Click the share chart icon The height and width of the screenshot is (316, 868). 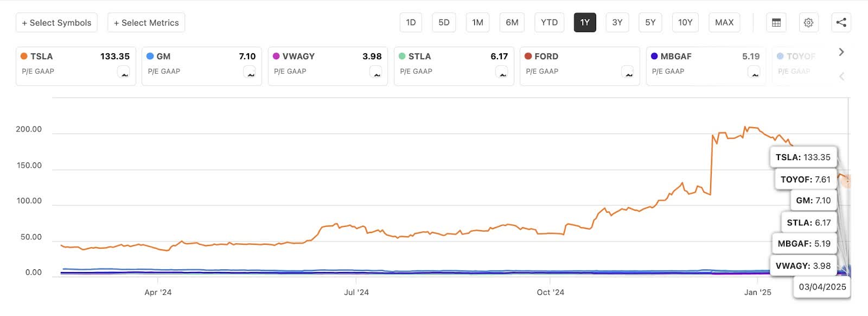[x=841, y=22]
